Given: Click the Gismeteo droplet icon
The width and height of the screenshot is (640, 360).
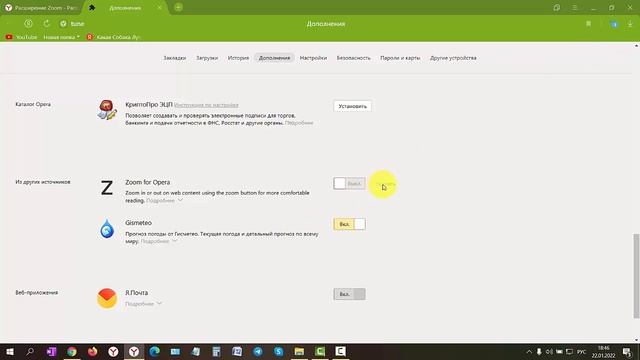Looking at the screenshot, I should click(107, 229).
